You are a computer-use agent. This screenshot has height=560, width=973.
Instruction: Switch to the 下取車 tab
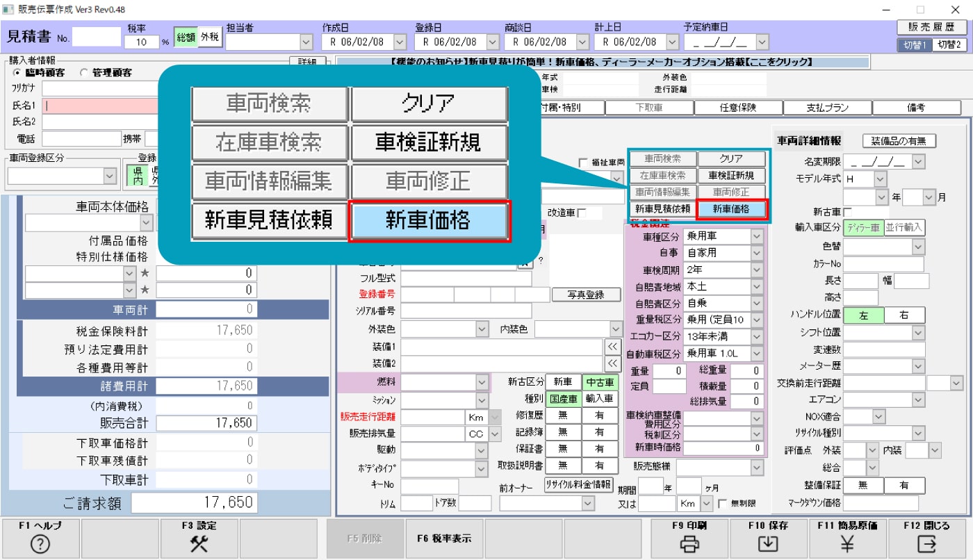pos(649,108)
